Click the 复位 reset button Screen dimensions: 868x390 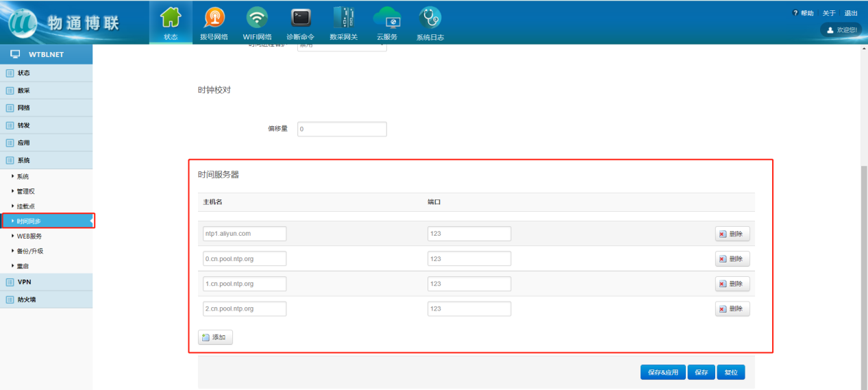[731, 372]
